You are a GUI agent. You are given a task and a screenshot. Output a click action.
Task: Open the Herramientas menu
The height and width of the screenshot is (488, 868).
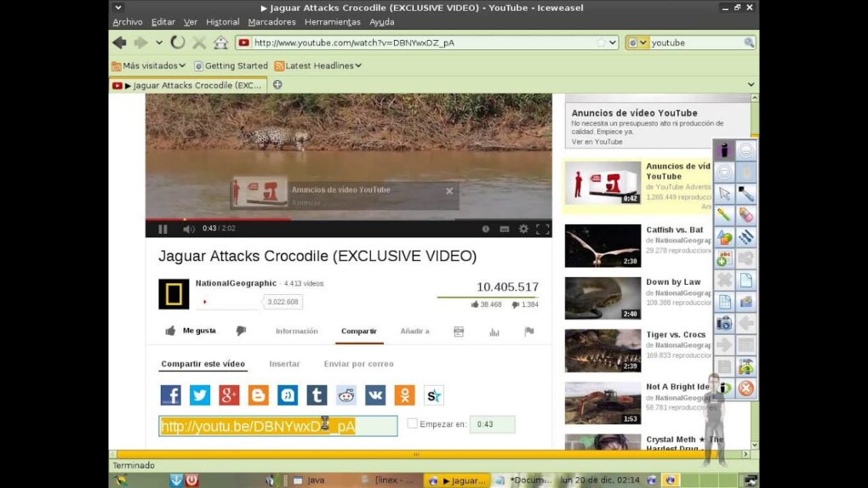coord(332,22)
